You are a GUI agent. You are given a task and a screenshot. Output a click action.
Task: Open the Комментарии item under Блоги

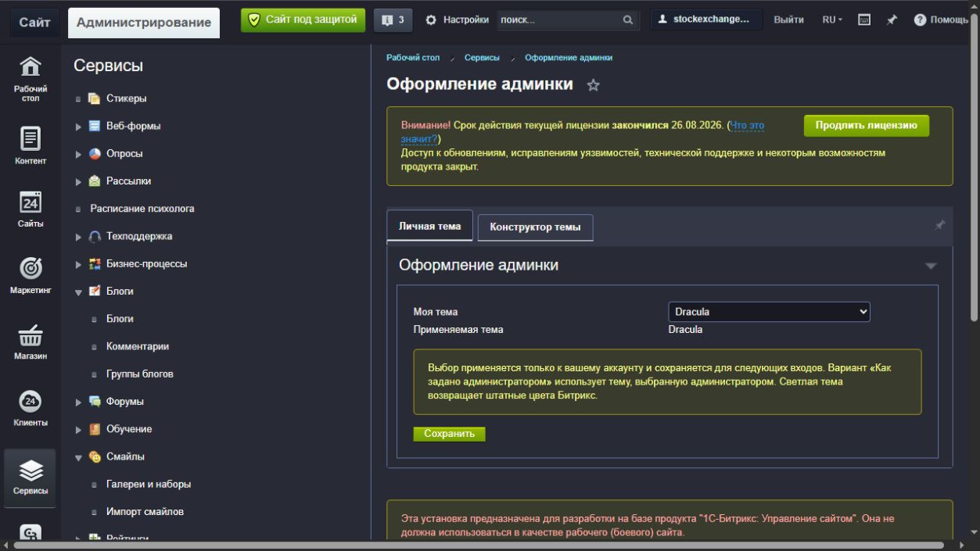138,346
